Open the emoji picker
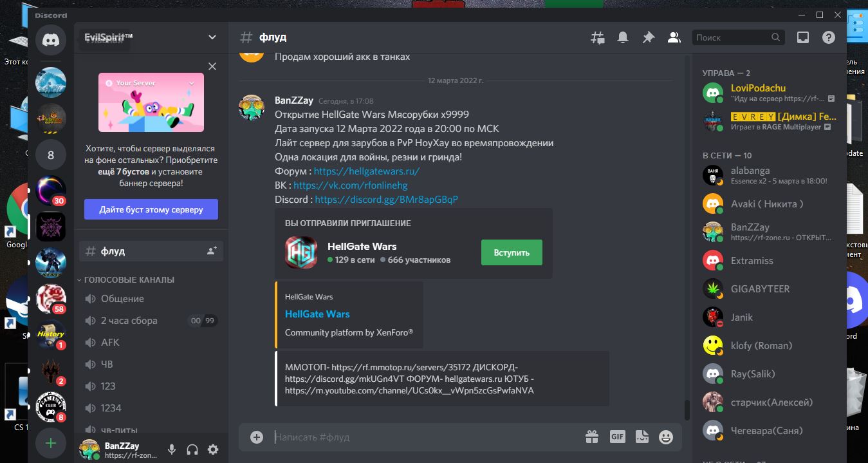The height and width of the screenshot is (463, 868). 666,437
